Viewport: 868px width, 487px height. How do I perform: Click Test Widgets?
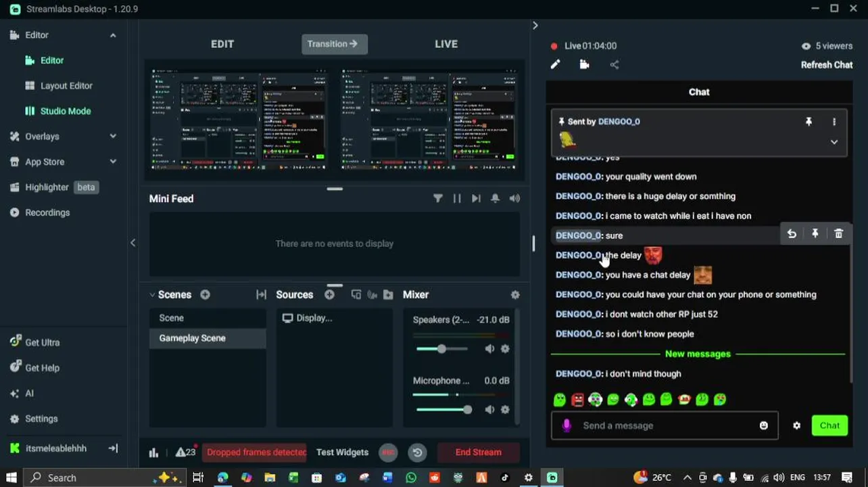point(342,452)
